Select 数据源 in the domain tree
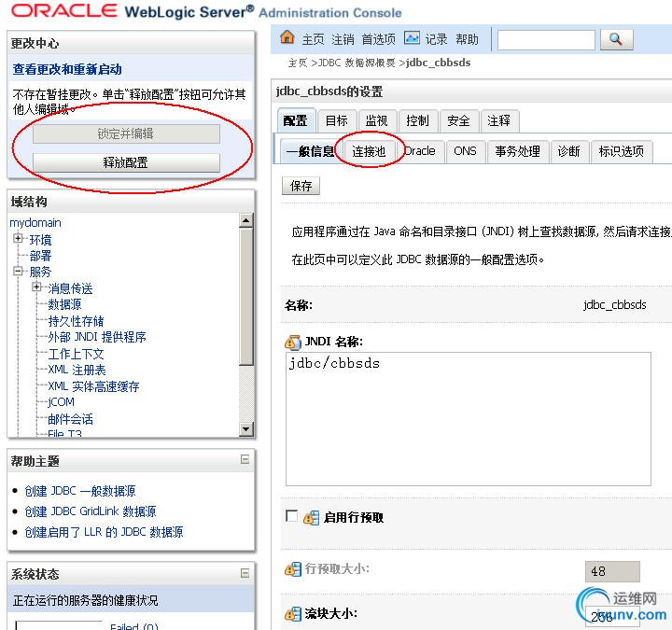The height and width of the screenshot is (630, 672). pos(64,304)
